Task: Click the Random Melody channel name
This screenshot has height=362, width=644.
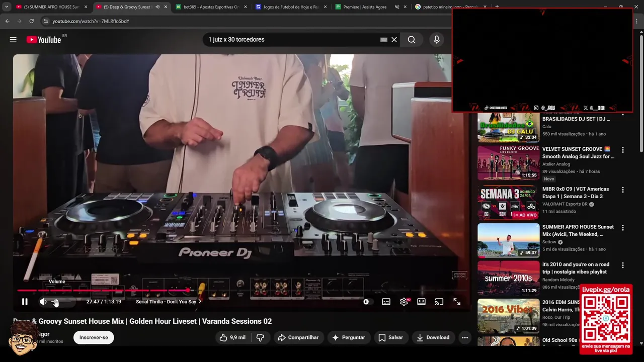Action: click(x=558, y=280)
